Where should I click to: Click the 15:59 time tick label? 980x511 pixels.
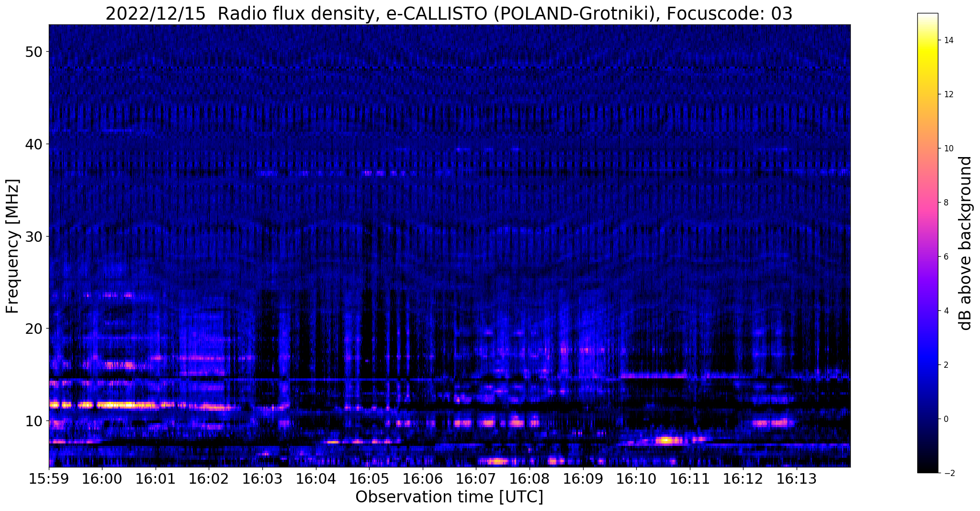(49, 478)
